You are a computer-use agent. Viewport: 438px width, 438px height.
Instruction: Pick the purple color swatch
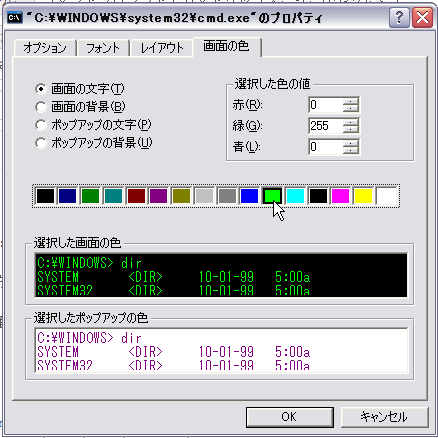pos(159,196)
